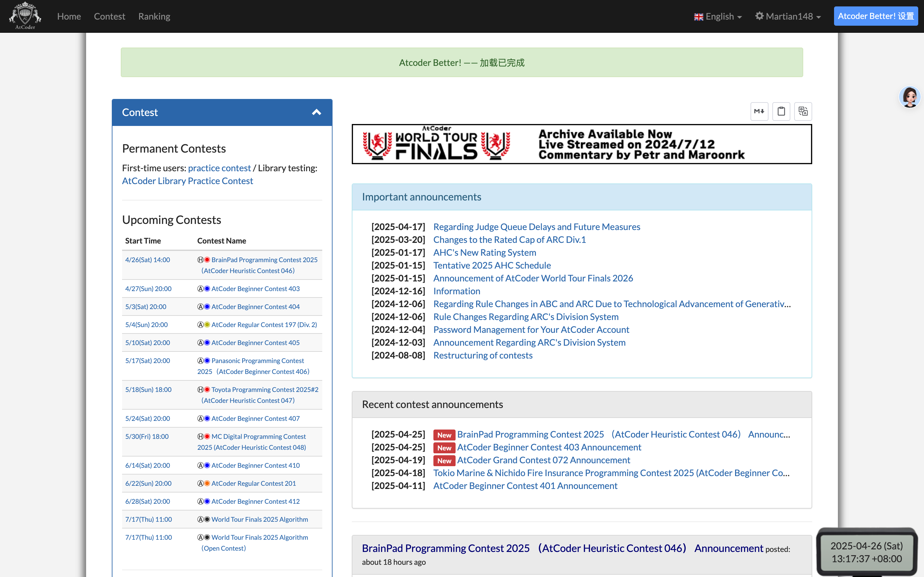
Task: Click the Markdown (M↓) conversion button
Action: [759, 111]
